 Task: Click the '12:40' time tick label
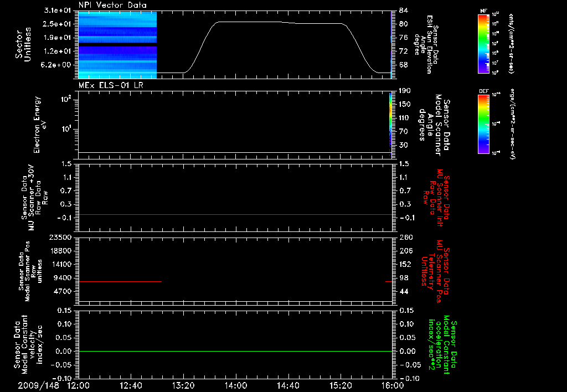coord(131,385)
